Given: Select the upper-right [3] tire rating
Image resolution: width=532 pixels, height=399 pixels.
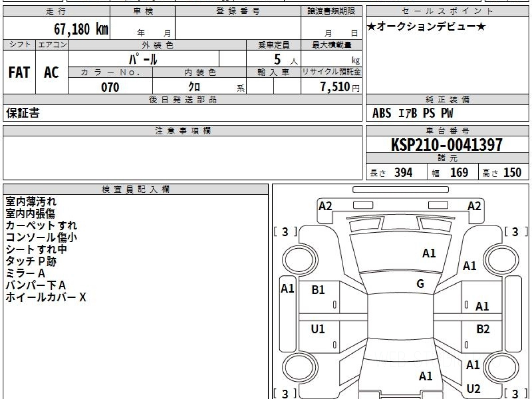Looking at the screenshot, I should point(516,231).
